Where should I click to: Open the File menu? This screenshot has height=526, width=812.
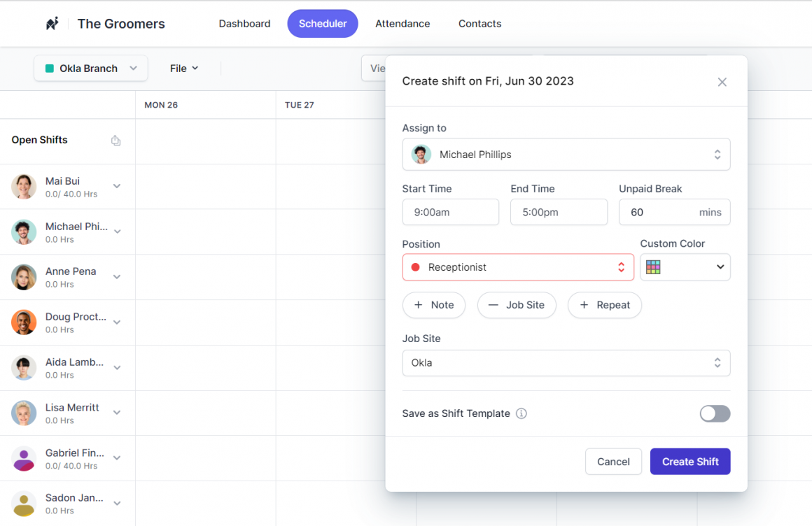pos(184,69)
